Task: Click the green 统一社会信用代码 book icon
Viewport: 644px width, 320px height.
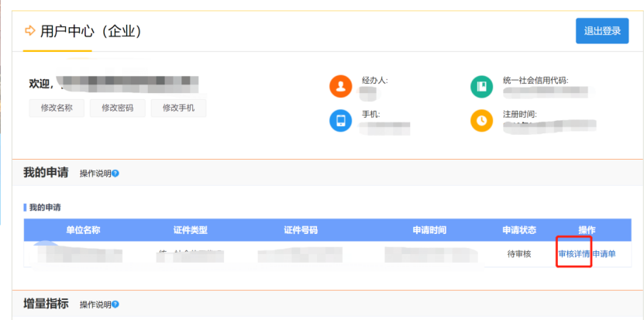Action: [x=481, y=86]
